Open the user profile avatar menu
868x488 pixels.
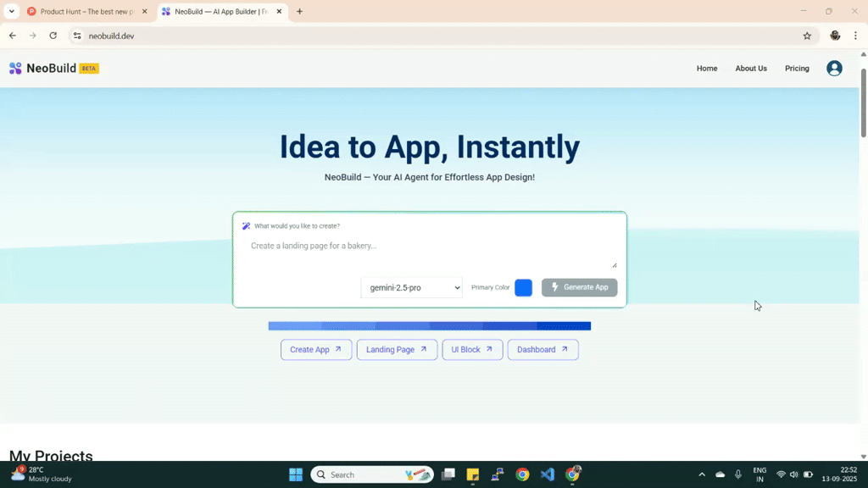tap(834, 68)
